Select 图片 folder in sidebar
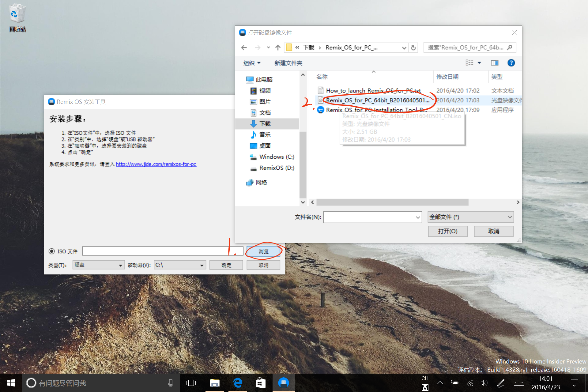 [x=261, y=102]
